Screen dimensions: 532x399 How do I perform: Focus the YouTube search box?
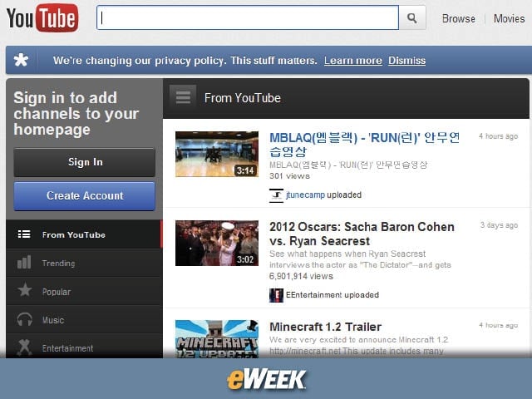pyautogui.click(x=248, y=17)
